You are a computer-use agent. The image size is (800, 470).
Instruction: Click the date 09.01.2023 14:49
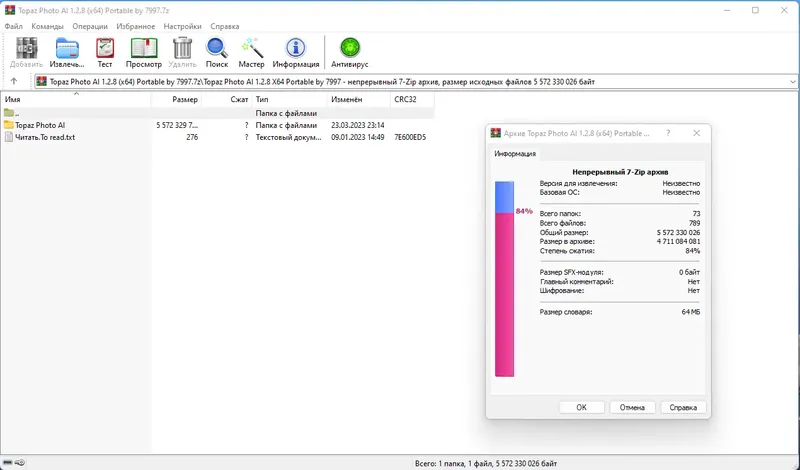click(x=358, y=137)
